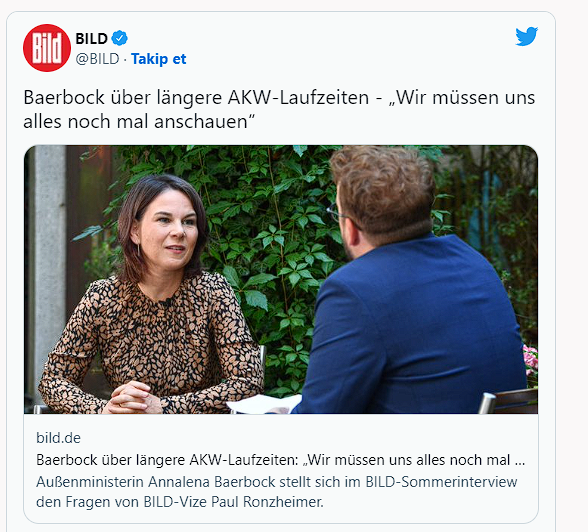This screenshot has height=532, width=588.
Task: Click the pink flowers at the photo edge
Action: tap(530, 360)
